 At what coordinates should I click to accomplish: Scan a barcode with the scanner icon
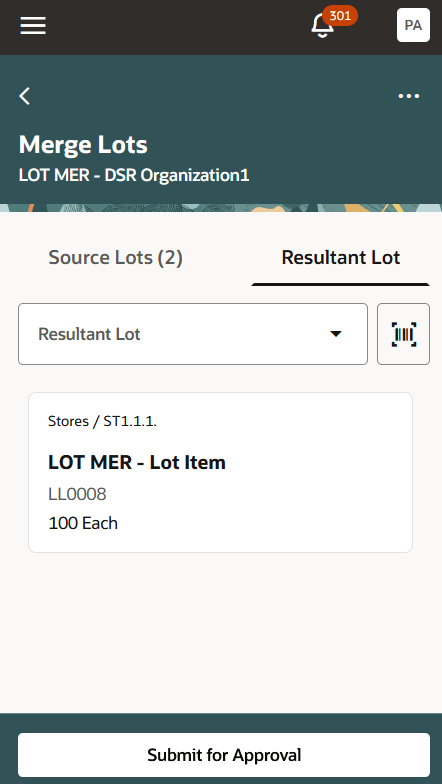click(x=404, y=334)
